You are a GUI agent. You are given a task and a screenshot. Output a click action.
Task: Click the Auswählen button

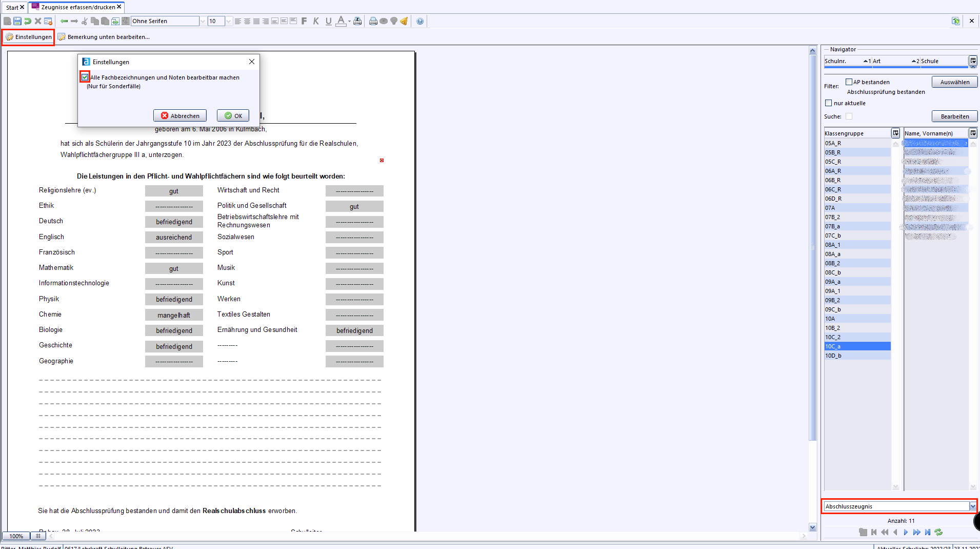954,82
